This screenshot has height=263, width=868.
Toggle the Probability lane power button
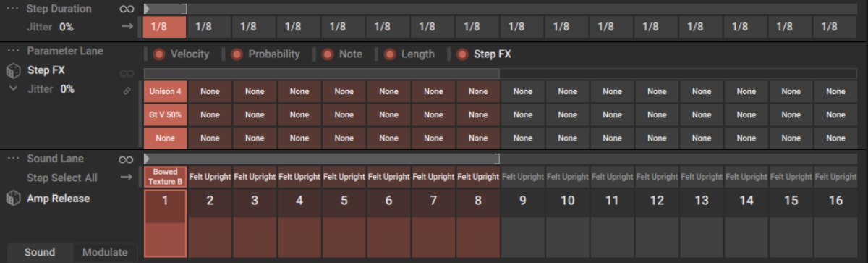(237, 54)
